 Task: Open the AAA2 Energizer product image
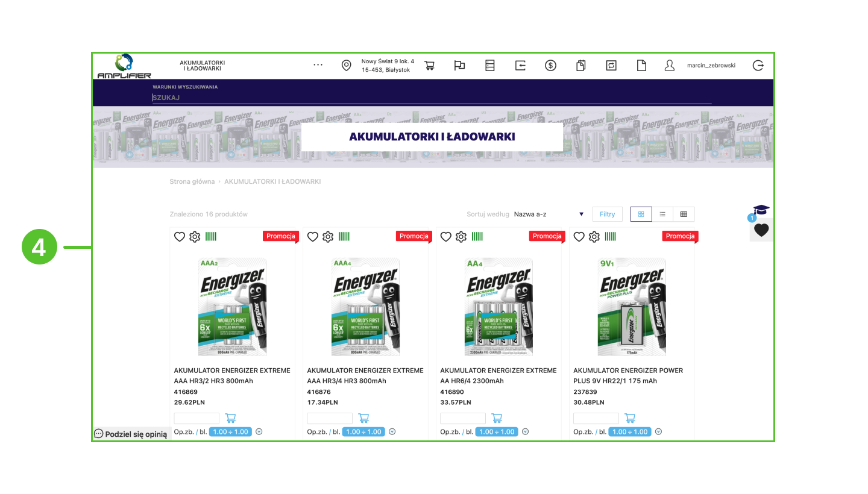point(232,307)
